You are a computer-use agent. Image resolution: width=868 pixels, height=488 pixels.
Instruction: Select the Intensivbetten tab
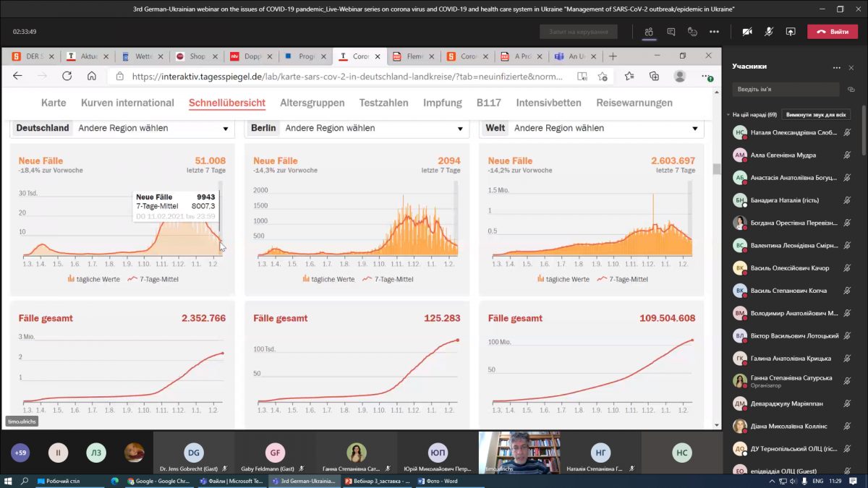(548, 103)
